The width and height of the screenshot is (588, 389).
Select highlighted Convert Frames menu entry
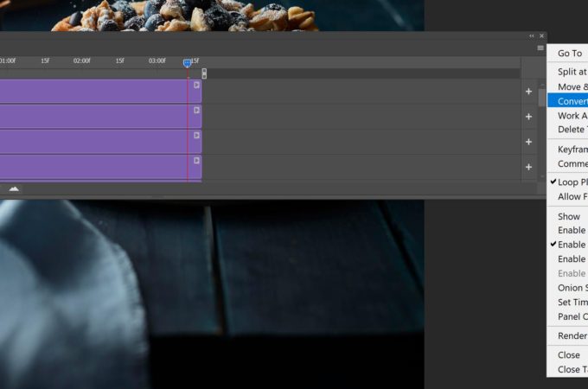567,101
